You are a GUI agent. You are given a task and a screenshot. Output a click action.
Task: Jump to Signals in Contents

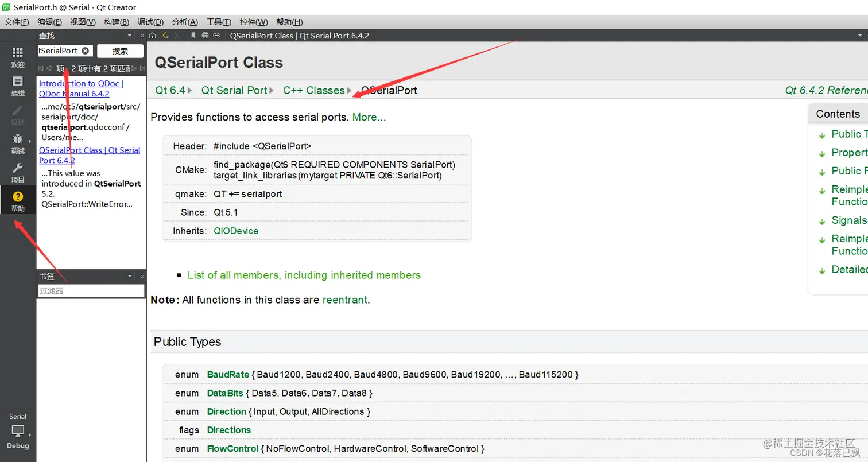849,220
